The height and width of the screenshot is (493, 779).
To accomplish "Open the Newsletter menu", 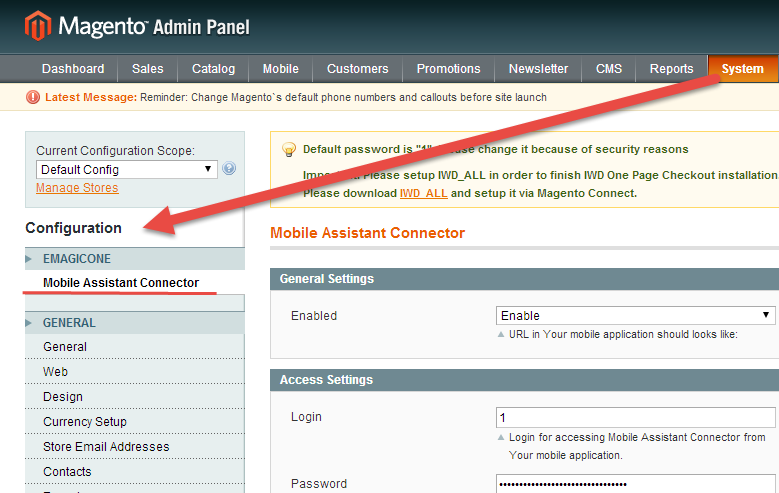I will click(x=538, y=69).
